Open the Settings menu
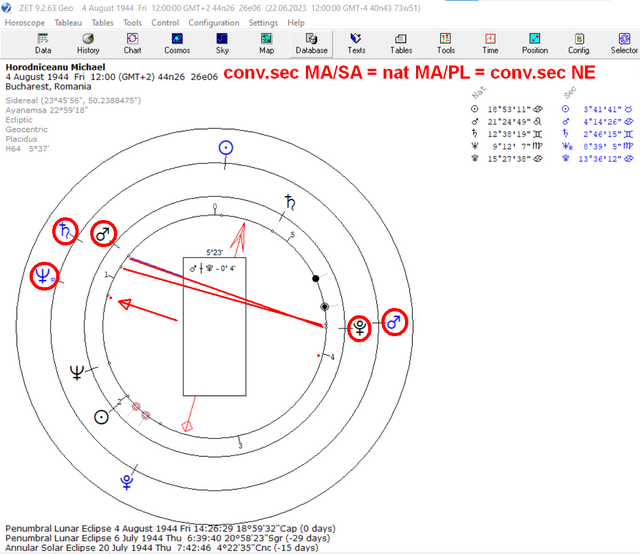The image size is (640, 554). point(263,23)
